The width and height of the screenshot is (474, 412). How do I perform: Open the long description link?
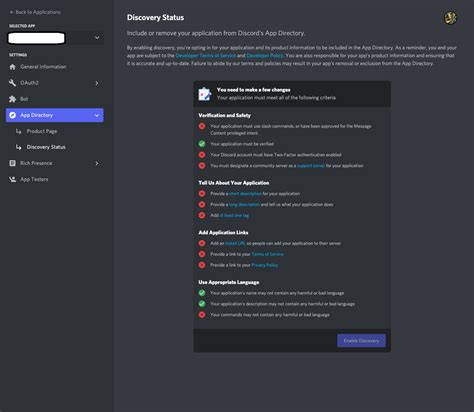(x=244, y=205)
